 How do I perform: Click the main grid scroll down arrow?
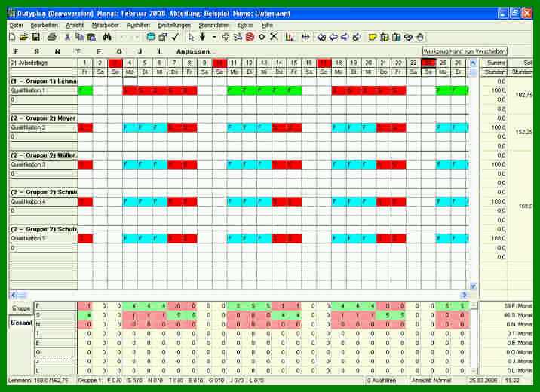click(473, 286)
